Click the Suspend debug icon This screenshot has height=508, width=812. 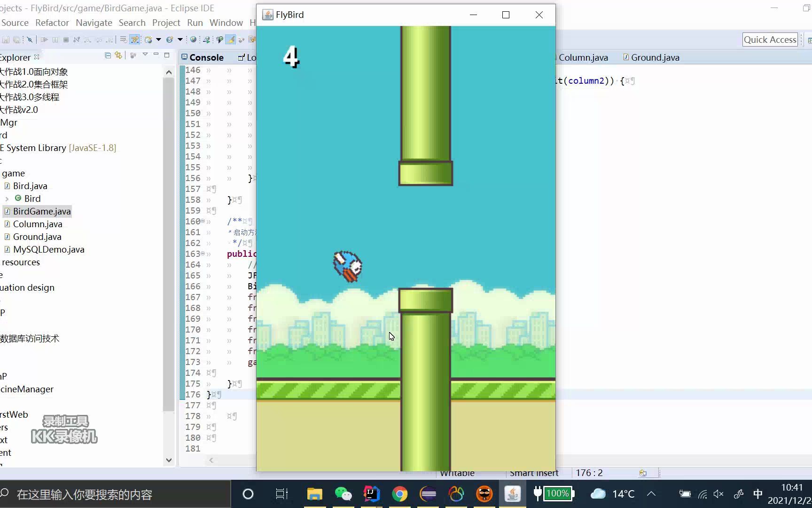55,40
